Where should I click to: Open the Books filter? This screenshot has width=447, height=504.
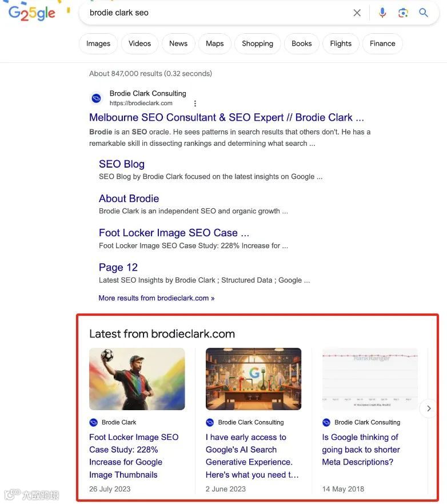pyautogui.click(x=302, y=43)
